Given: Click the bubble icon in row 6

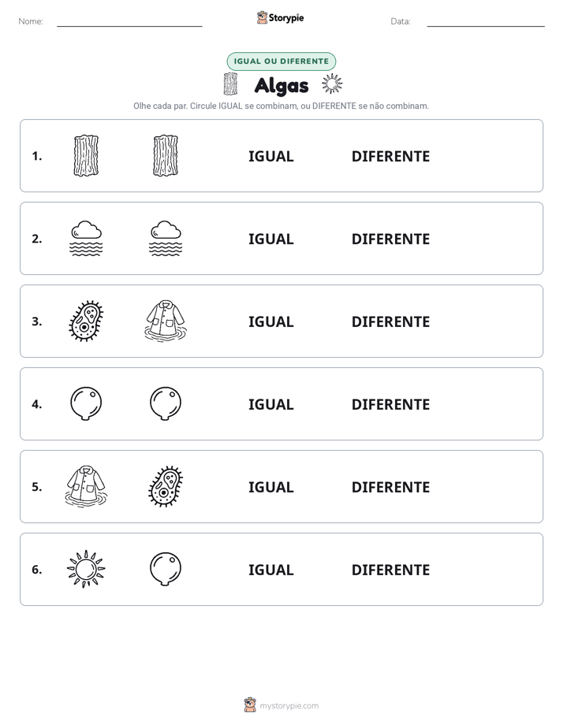Looking at the screenshot, I should click(x=166, y=569).
